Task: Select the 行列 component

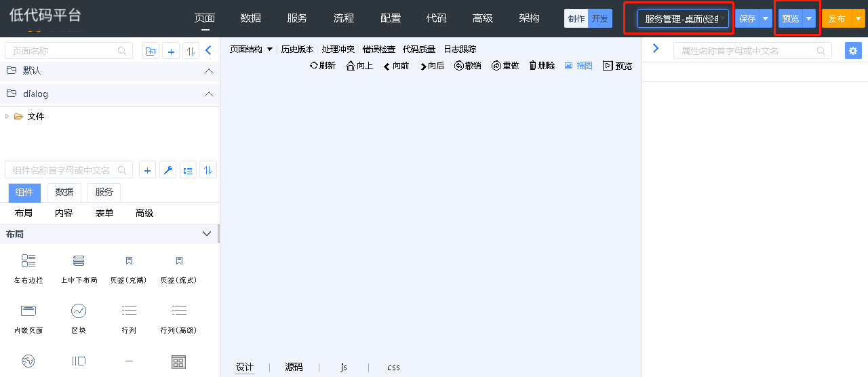Action: point(129,318)
